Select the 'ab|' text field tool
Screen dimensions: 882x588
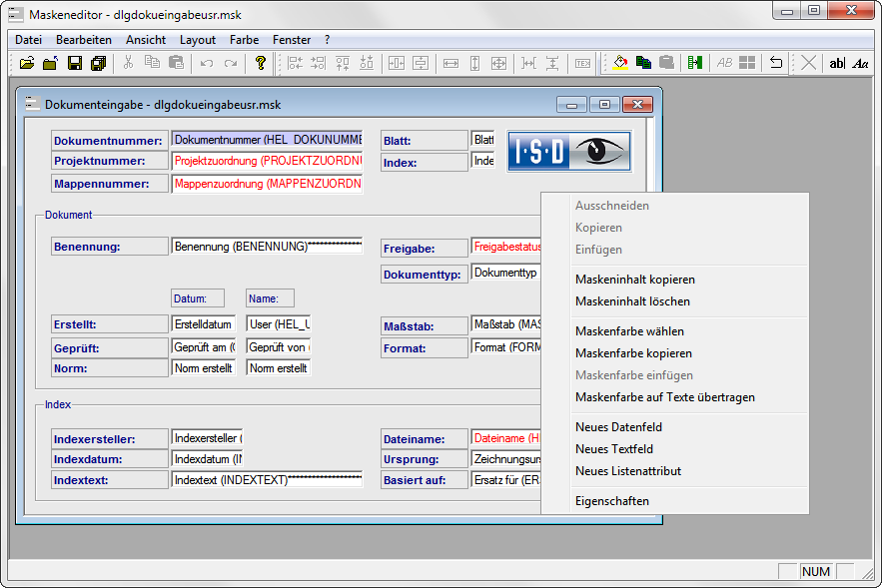(x=836, y=63)
